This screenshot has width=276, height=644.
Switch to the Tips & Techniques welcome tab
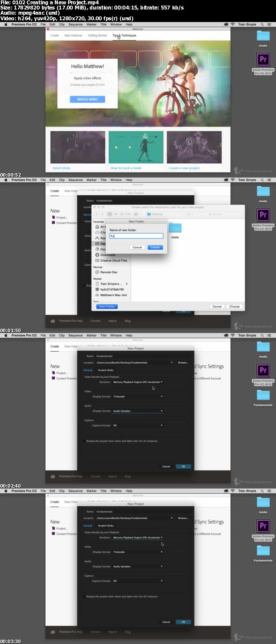124,35
